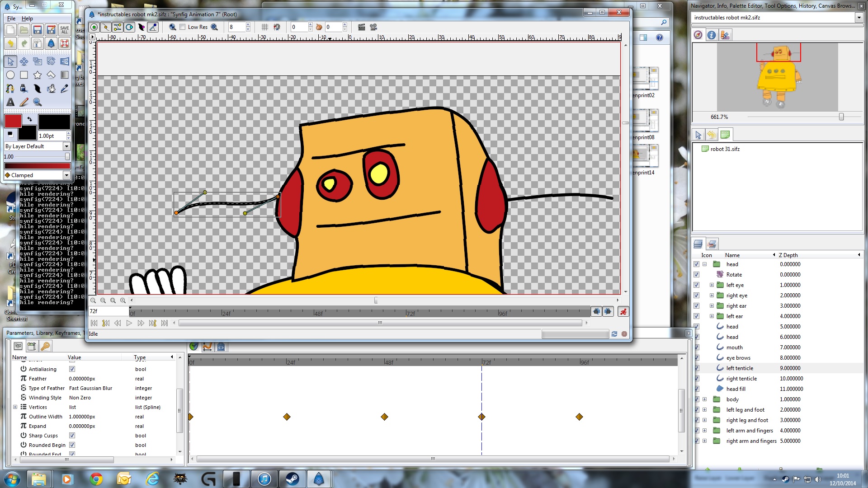Screen dimensions: 868x488
Task: Swap outline and fill colors arrow
Action: 30,119
